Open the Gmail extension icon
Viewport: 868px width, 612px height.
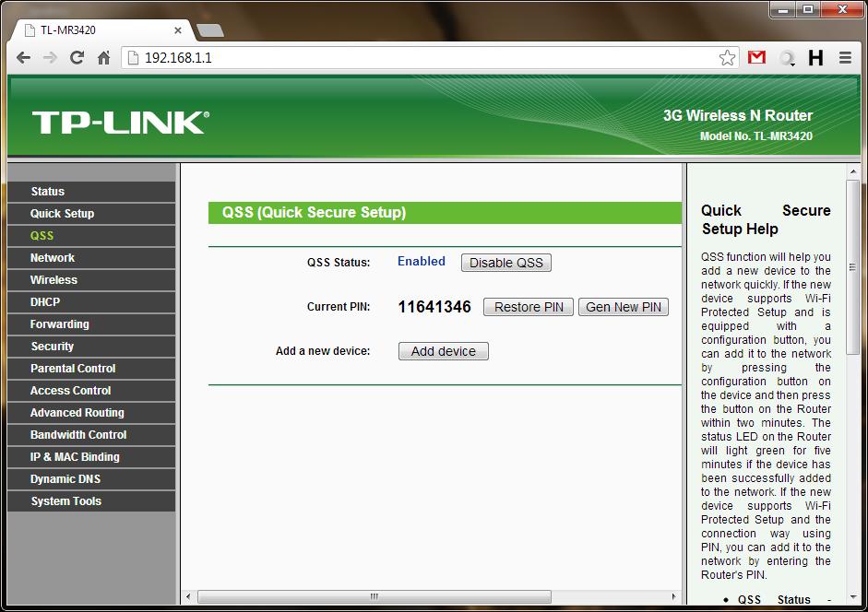756,57
